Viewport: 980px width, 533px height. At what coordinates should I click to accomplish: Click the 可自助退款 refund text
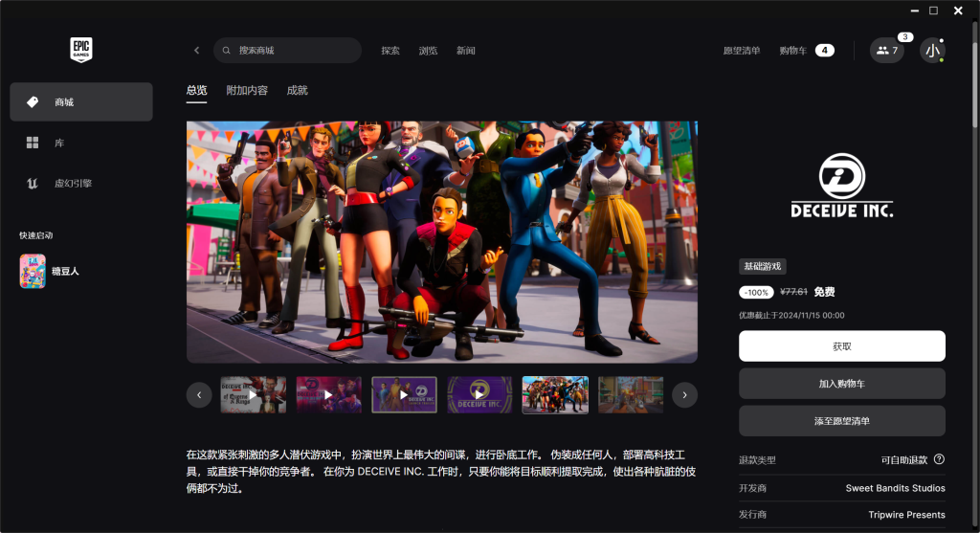pyautogui.click(x=903, y=460)
